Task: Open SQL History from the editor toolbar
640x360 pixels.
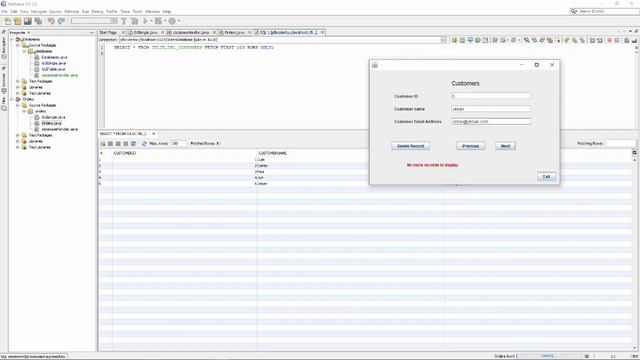Action: (478, 40)
